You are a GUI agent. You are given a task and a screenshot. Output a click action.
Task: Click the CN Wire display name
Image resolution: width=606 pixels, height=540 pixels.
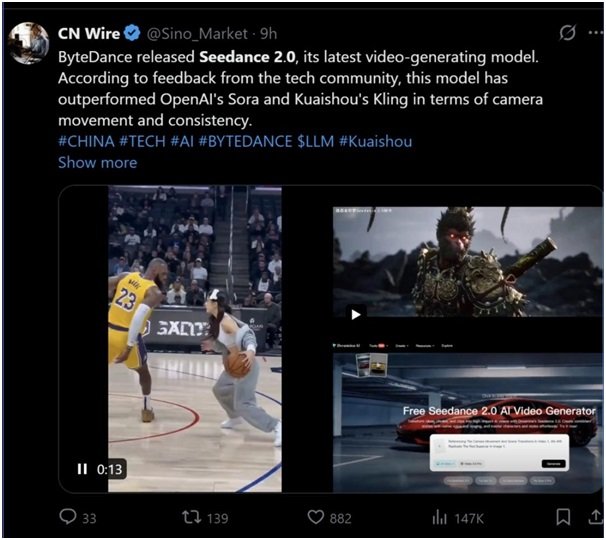tap(89, 34)
